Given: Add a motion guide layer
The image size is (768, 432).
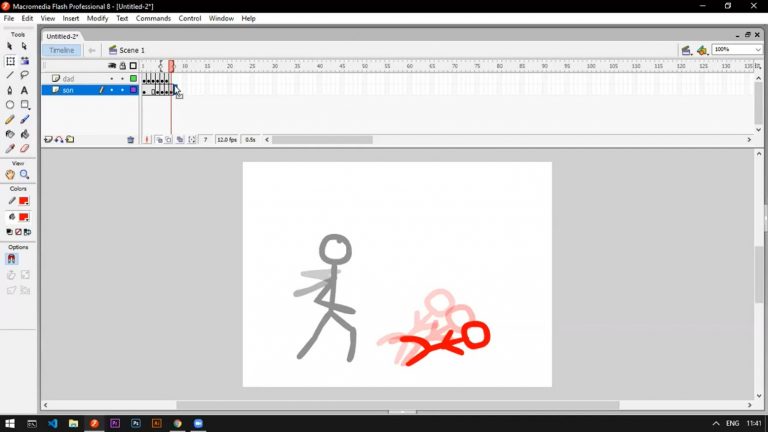Looking at the screenshot, I should [x=59, y=140].
